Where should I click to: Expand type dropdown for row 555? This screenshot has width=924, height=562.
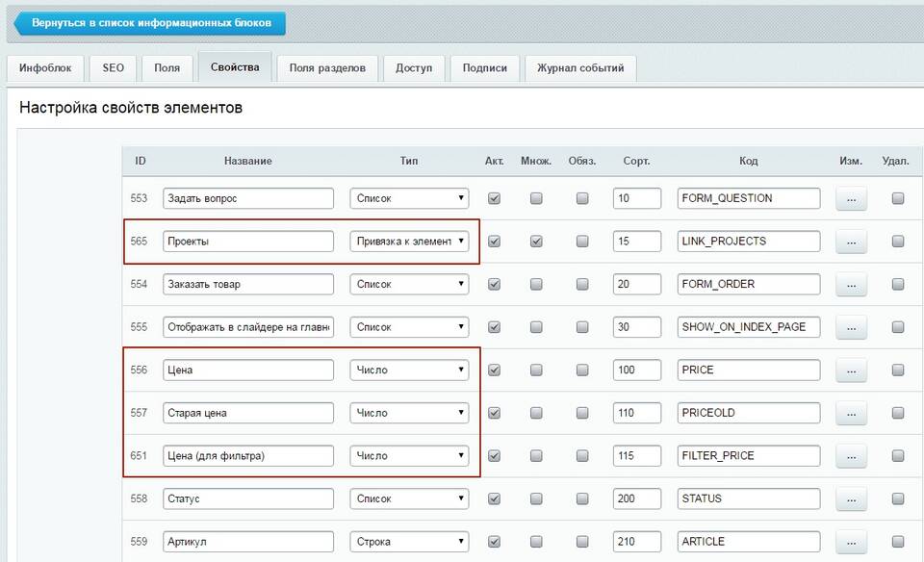click(x=410, y=327)
